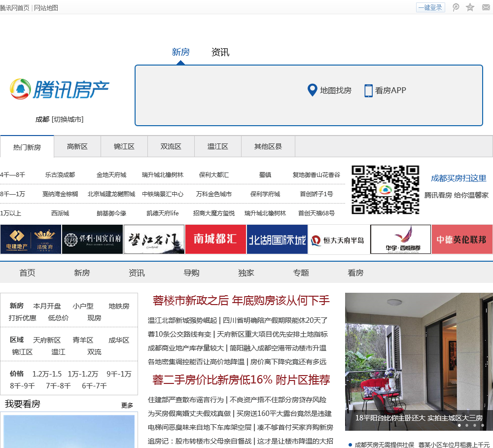
Task: Open 复地御香山花香谷 listing
Action: pyautogui.click(x=317, y=175)
